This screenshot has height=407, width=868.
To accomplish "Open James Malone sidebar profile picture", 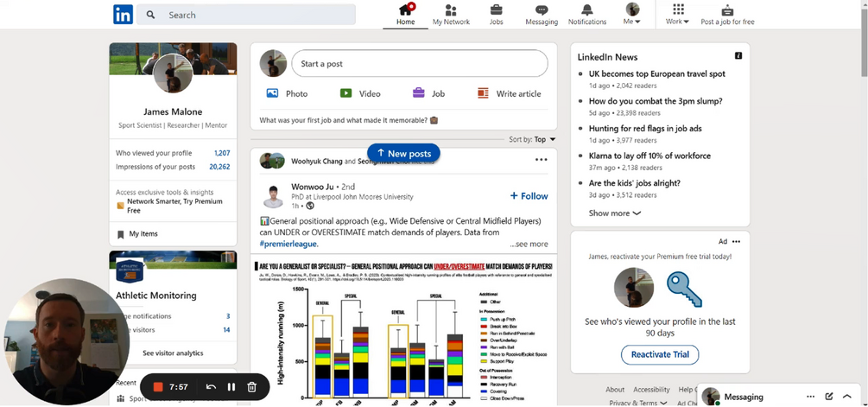I will [x=173, y=73].
